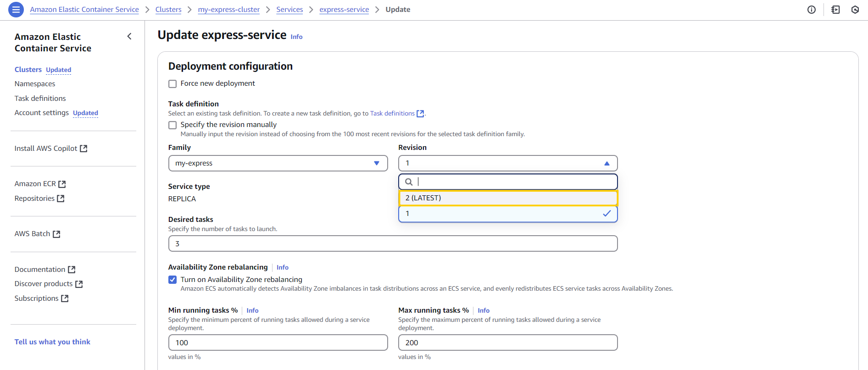Go to Clusters in side navigation
This screenshot has height=370, width=868.
pos(28,70)
